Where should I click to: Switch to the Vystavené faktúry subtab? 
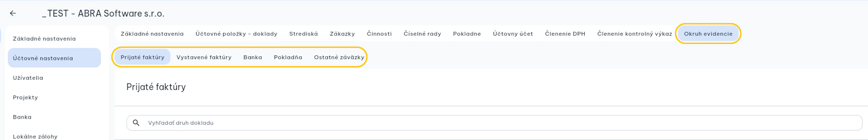click(204, 57)
